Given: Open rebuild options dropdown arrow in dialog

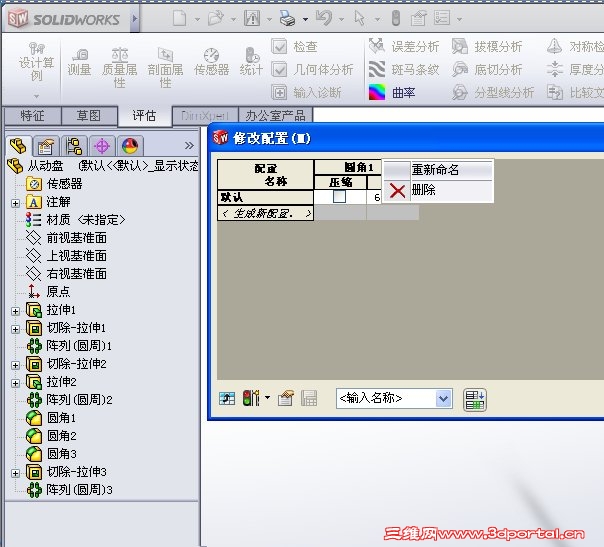Looking at the screenshot, I should coord(267,398).
